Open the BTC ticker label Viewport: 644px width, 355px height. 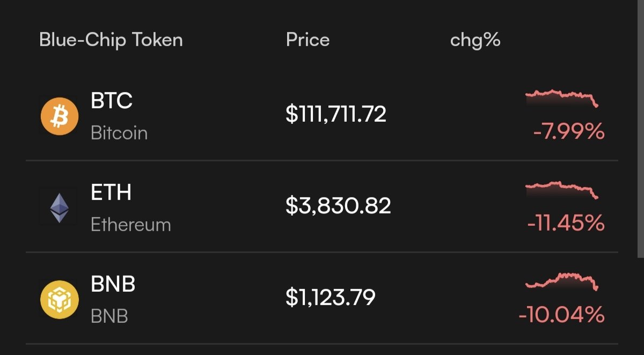[x=112, y=101]
